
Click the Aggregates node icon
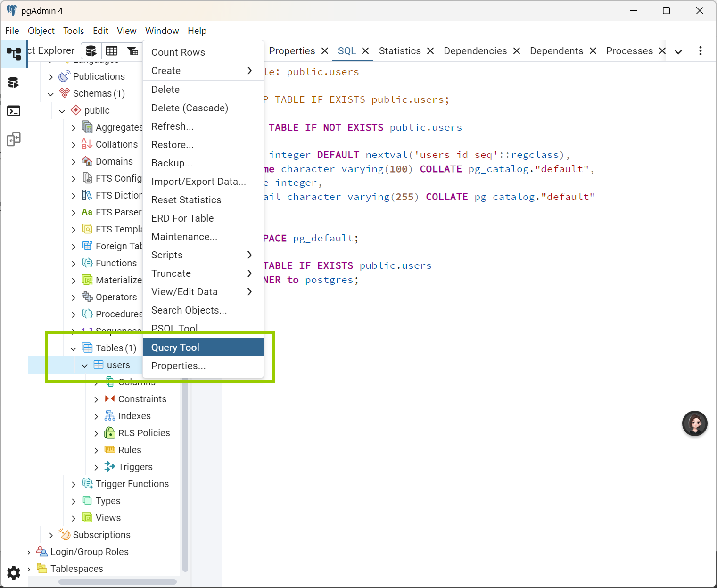[x=87, y=127]
